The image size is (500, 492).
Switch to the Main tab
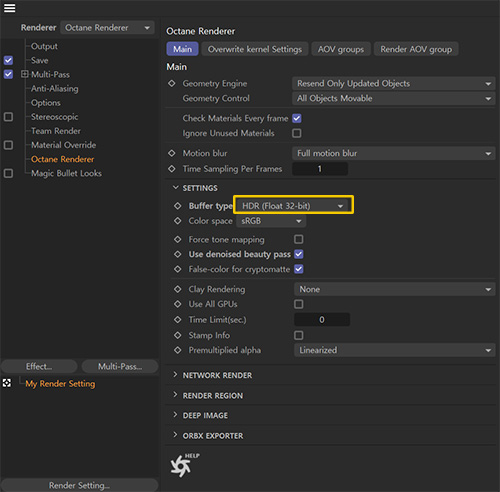tap(182, 49)
